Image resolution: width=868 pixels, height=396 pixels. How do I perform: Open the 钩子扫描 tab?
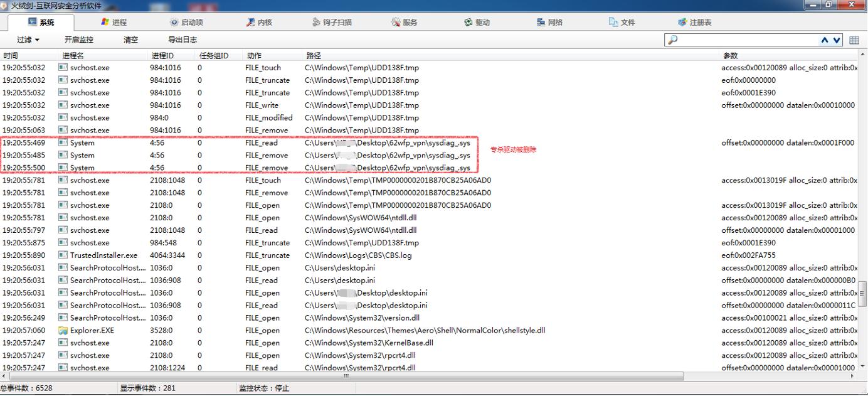coord(332,22)
